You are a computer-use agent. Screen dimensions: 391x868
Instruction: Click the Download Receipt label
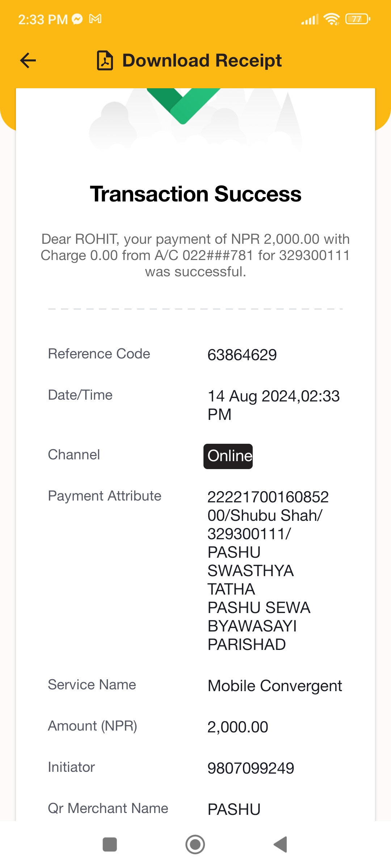click(x=202, y=60)
